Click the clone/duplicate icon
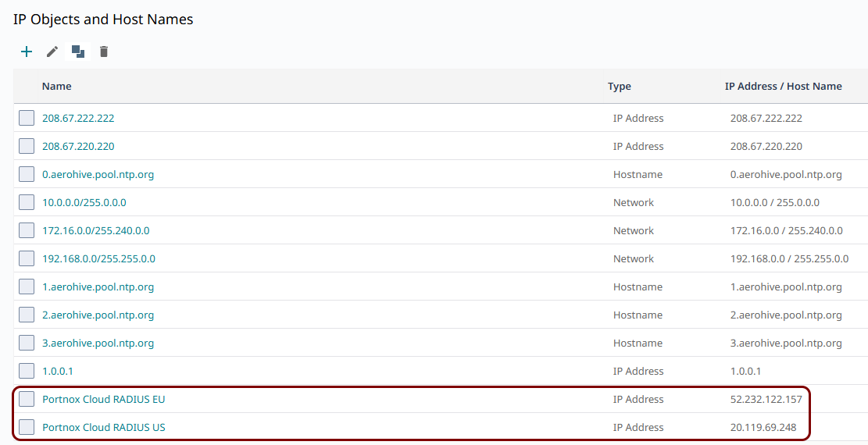Image resolution: width=868 pixels, height=445 pixels. (78, 52)
